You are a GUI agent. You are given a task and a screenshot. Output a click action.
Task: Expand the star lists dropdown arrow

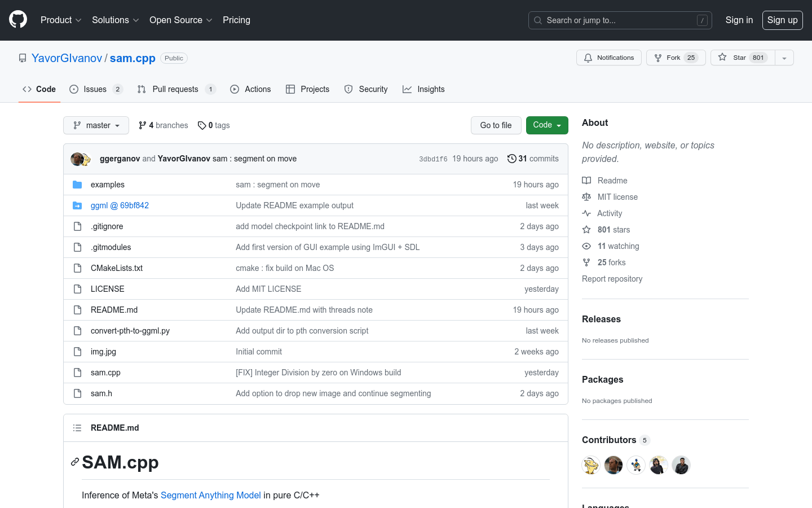pos(784,58)
